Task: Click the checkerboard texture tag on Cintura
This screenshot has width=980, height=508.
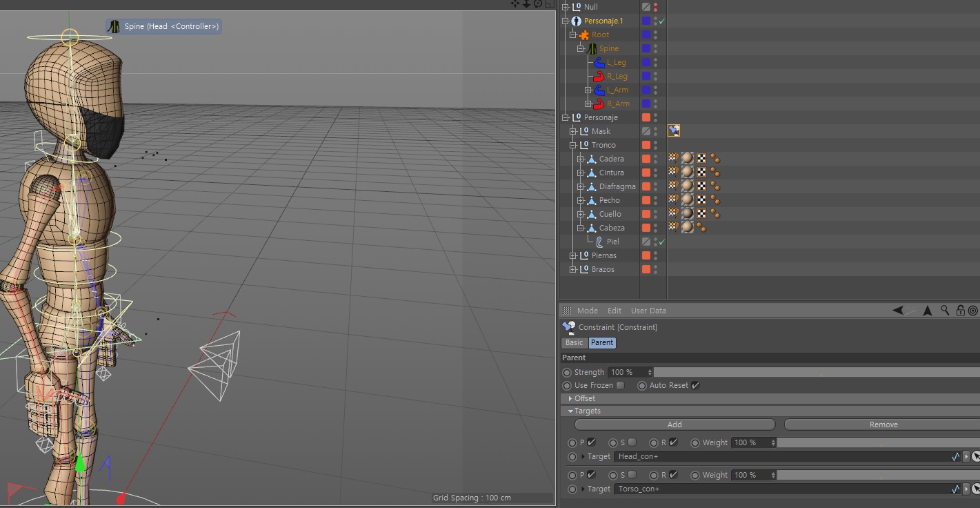Action: coord(701,172)
